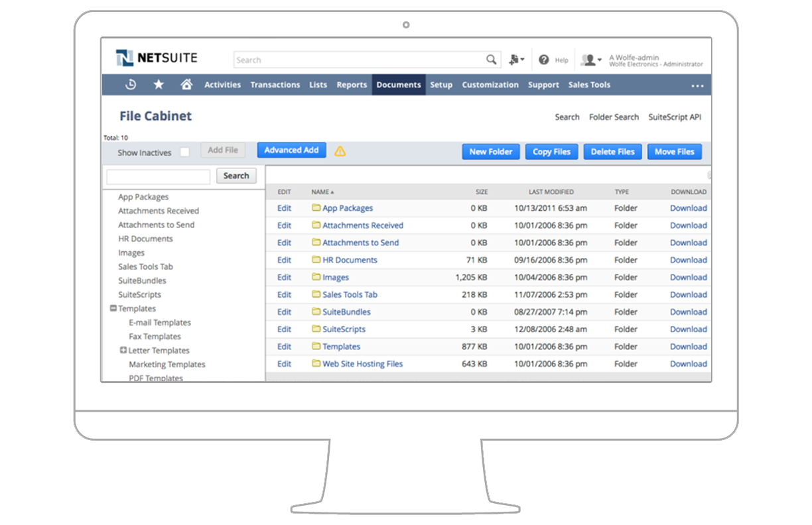Click the Web Site Hosting Files folder icon
812x525 pixels.
tap(316, 363)
